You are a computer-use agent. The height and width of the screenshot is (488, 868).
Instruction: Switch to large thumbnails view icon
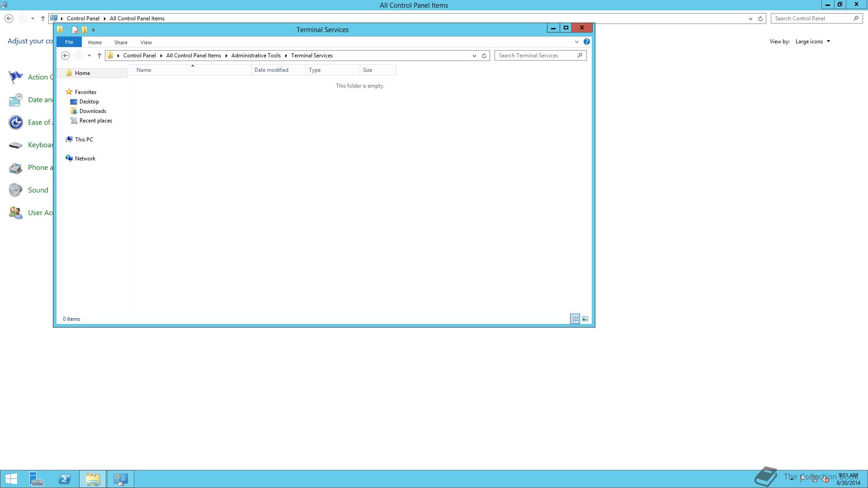click(585, 319)
